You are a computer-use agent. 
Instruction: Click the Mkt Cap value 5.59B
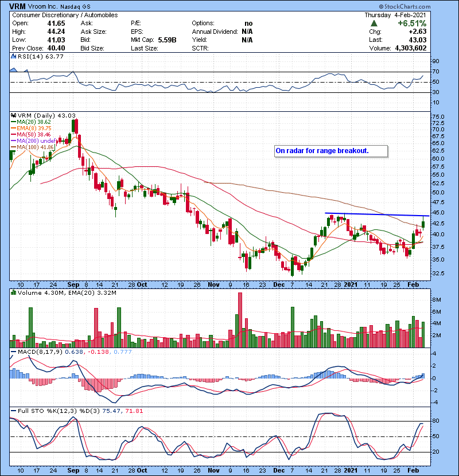pos(167,40)
